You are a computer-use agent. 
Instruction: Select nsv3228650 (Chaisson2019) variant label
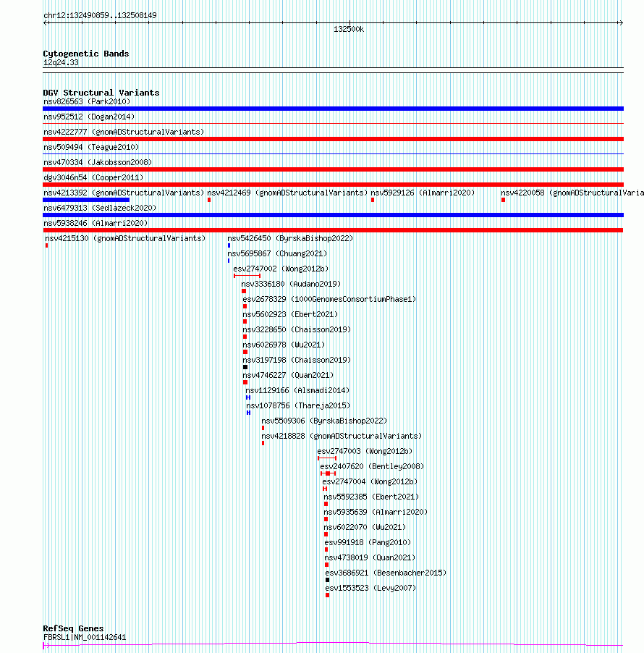[x=297, y=329]
